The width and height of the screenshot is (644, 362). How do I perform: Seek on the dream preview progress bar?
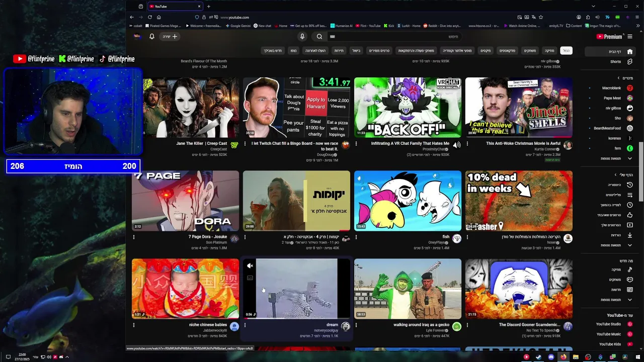coord(296,318)
